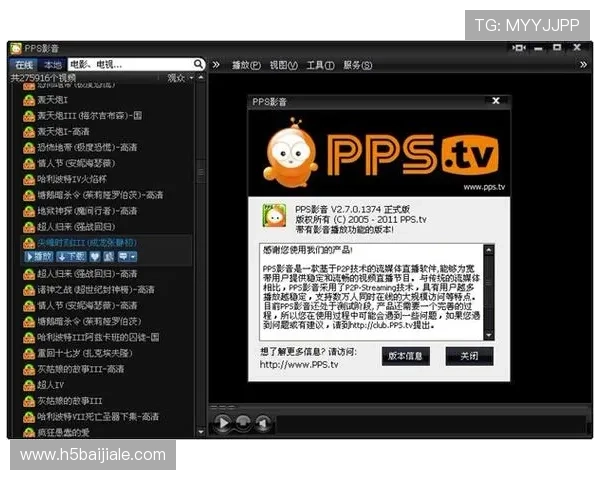
Task: Open the 服务(S) menu
Action: pyautogui.click(x=357, y=65)
